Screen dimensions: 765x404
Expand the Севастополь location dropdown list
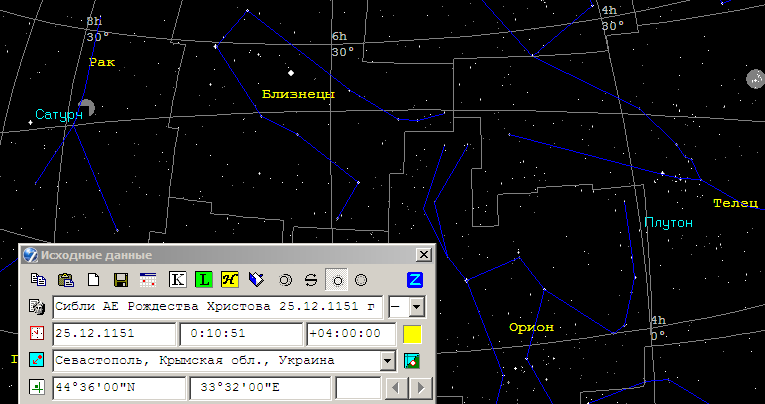point(388,361)
